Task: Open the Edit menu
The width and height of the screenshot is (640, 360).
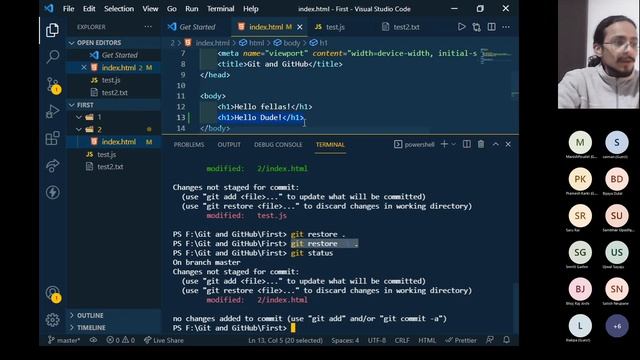Action: pyautogui.click(x=89, y=9)
